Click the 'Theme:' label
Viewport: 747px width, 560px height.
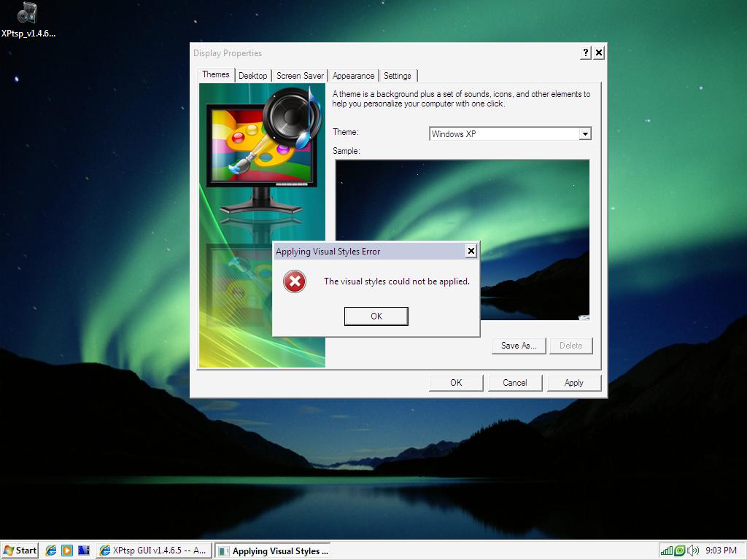[x=345, y=132]
